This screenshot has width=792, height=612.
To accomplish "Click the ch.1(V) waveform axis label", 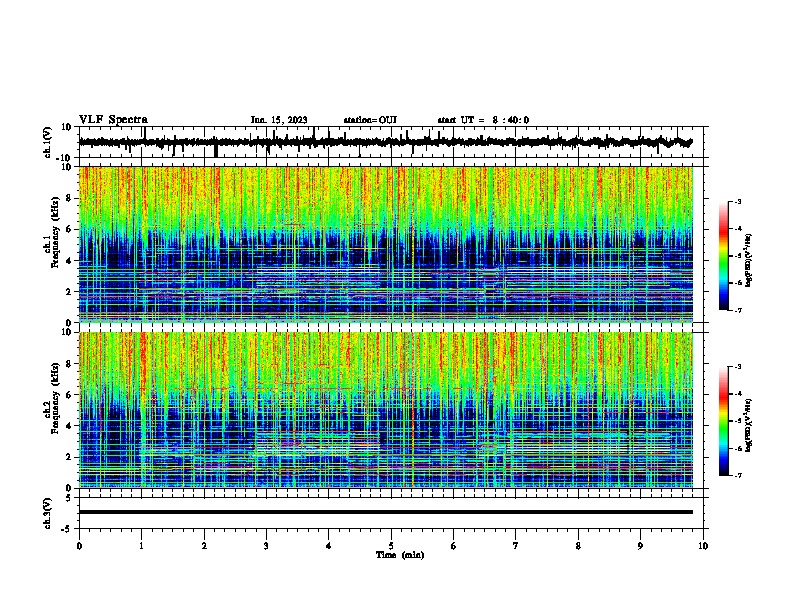I will click(48, 142).
